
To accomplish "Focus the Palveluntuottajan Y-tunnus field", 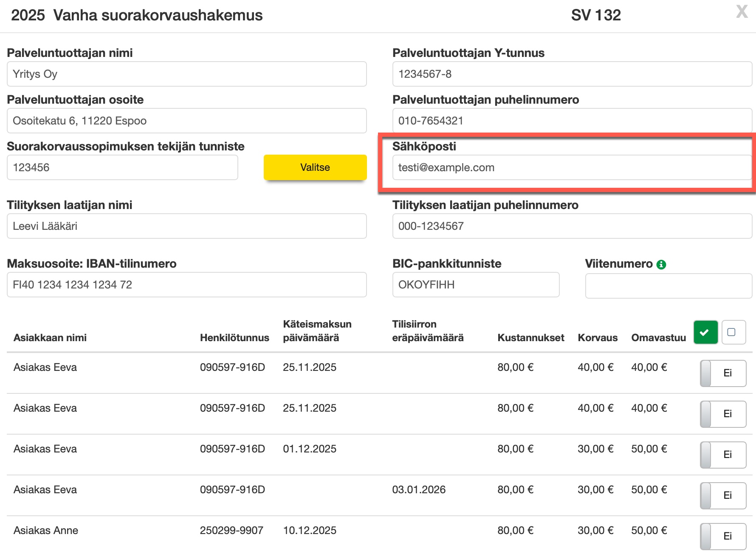I will [x=572, y=74].
